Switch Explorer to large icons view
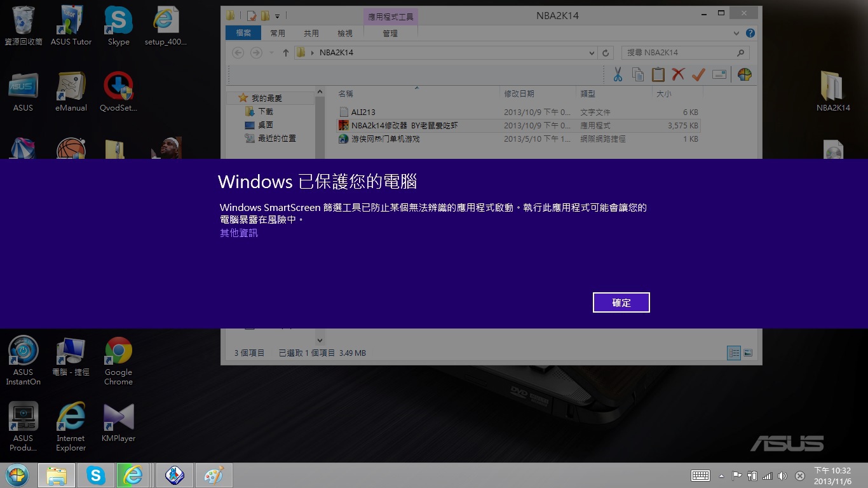 748,353
